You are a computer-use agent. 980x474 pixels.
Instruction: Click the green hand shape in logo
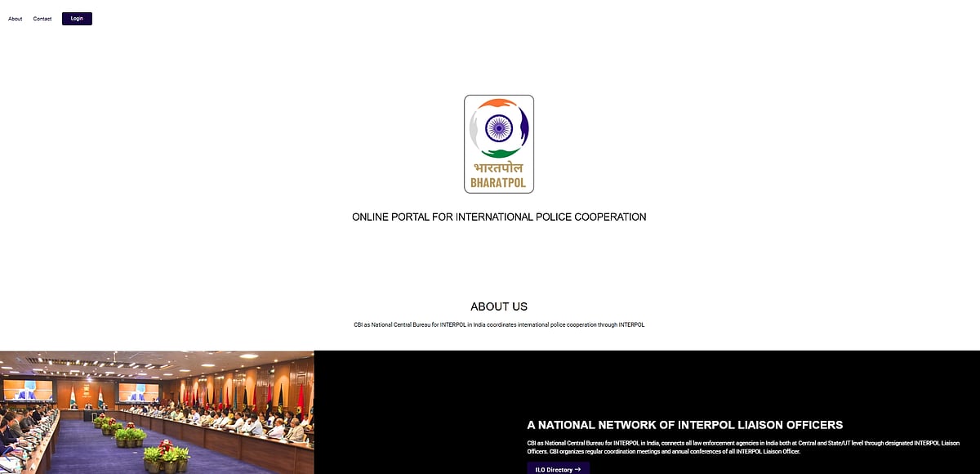[x=501, y=152]
